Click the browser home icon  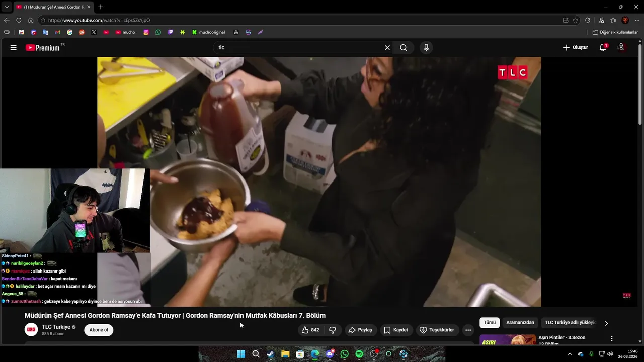pyautogui.click(x=31, y=20)
